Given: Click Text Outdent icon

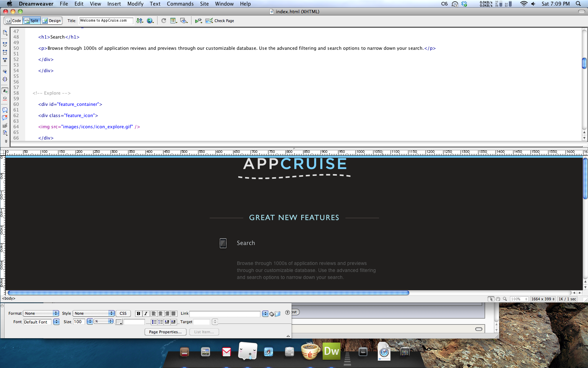Looking at the screenshot, I should 167,322.
